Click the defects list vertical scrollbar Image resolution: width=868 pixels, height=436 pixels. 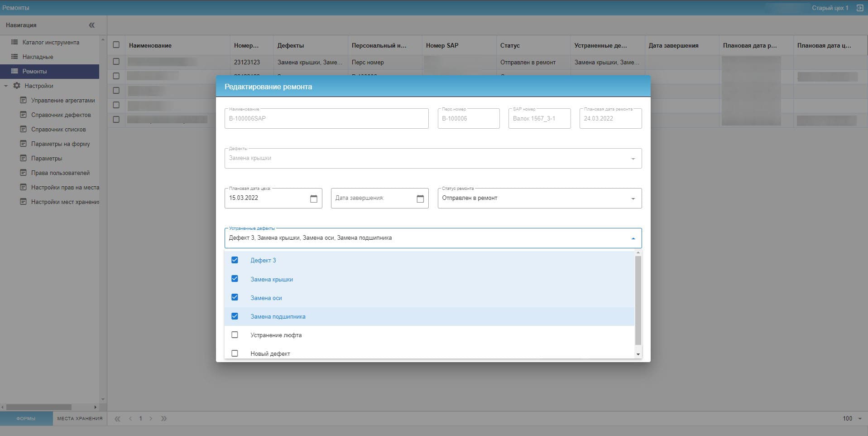click(638, 300)
